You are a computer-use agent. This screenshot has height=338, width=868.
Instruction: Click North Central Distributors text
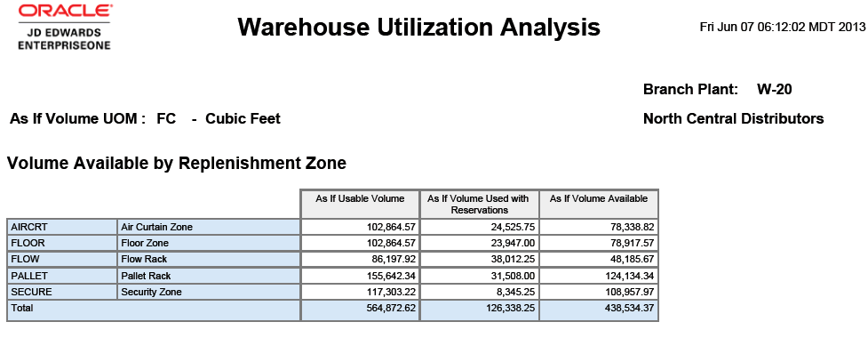tap(733, 118)
